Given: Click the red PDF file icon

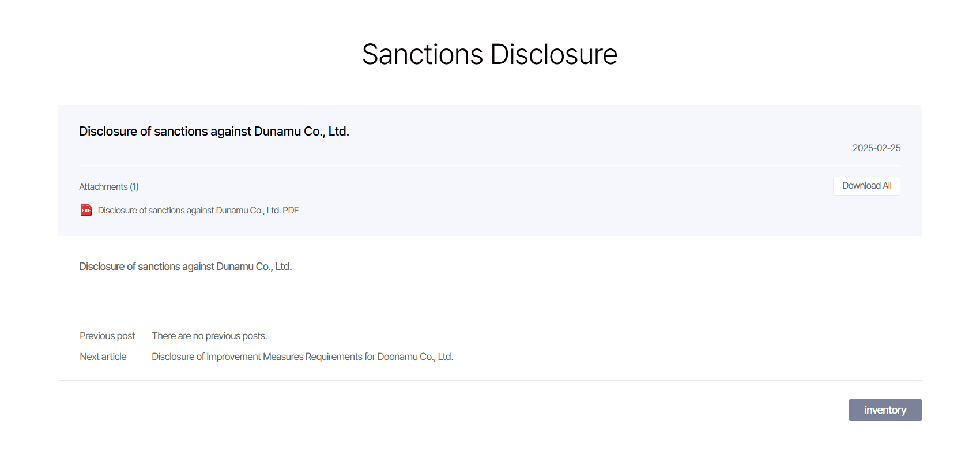Looking at the screenshot, I should pyautogui.click(x=86, y=210).
